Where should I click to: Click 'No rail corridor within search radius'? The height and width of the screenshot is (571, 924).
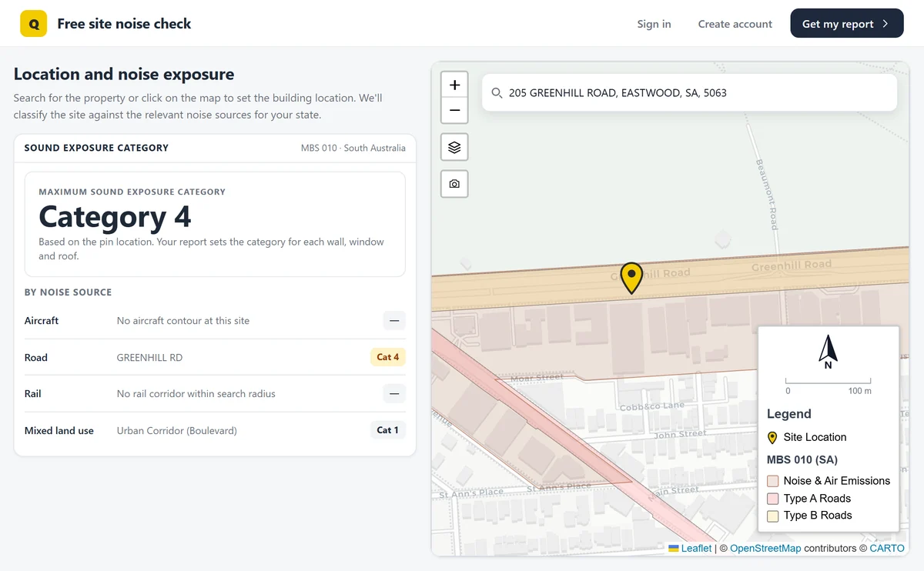196,394
